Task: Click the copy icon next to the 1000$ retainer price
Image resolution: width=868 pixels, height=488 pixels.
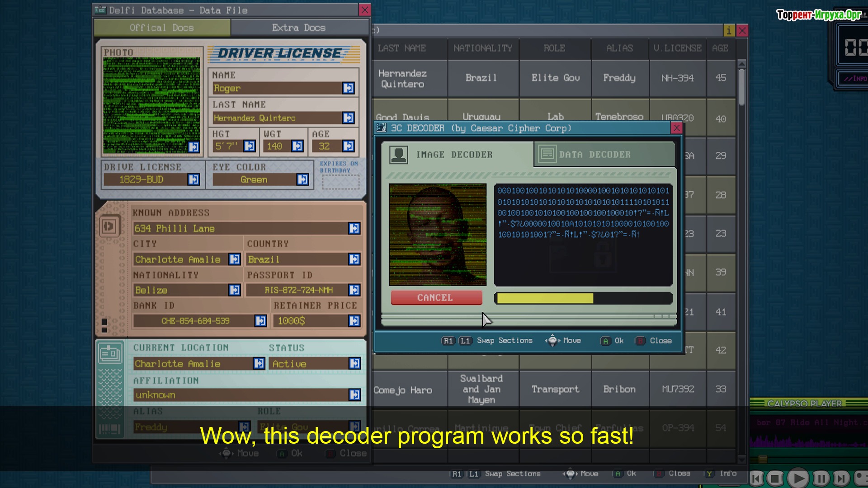Action: coord(354,321)
